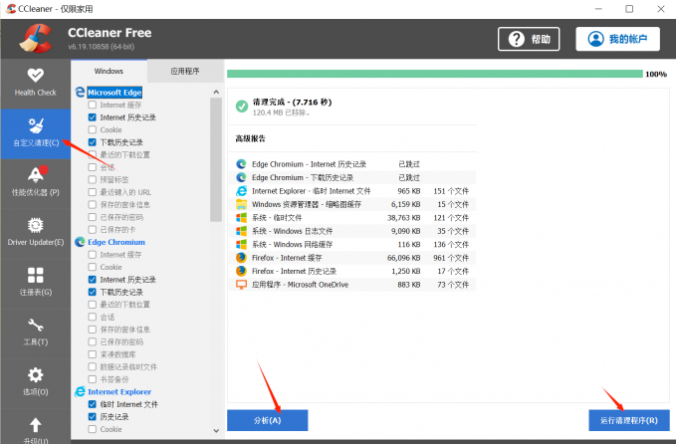
Task: Switch to the Windows tab
Action: click(109, 71)
